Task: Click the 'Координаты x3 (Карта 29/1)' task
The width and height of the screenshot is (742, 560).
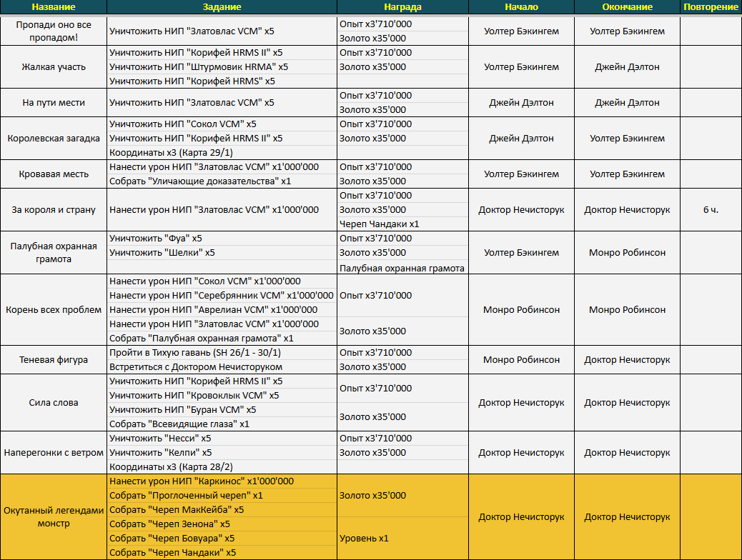Action: coord(171,153)
